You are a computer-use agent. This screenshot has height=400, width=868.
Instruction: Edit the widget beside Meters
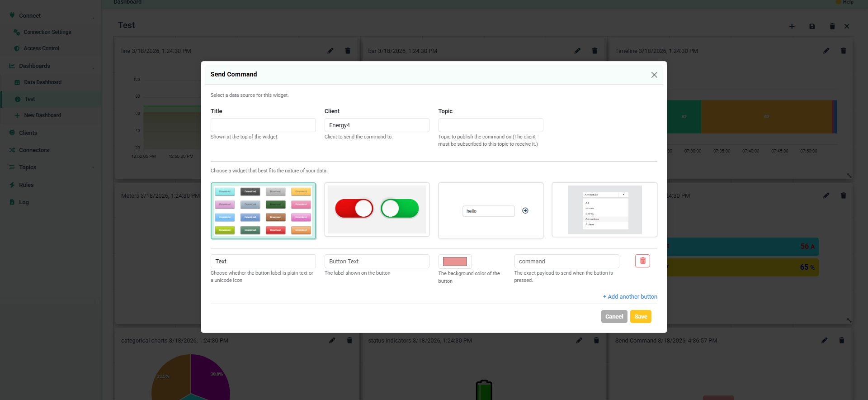point(826,195)
